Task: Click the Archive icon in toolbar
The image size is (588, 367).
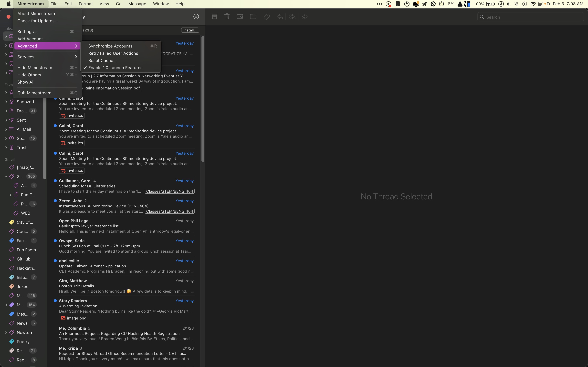Action: pos(214,17)
